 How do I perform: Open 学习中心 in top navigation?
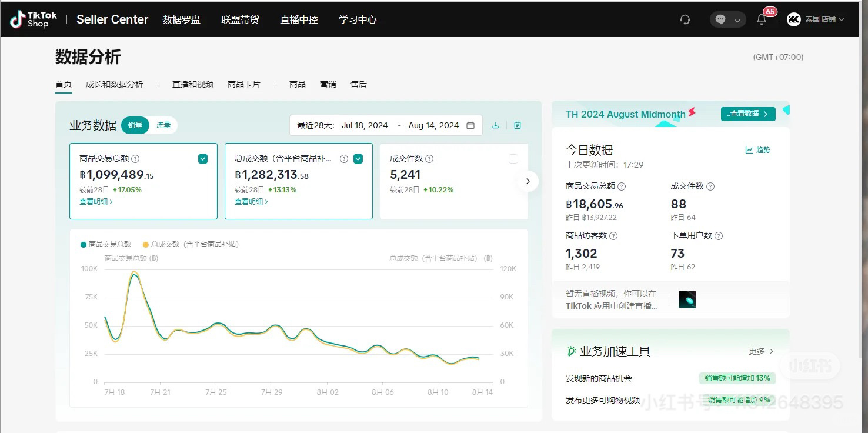click(358, 19)
